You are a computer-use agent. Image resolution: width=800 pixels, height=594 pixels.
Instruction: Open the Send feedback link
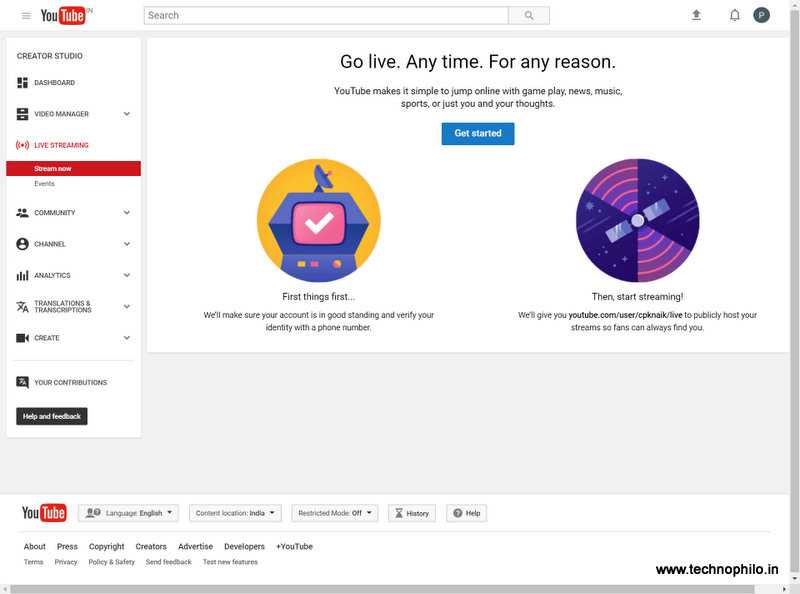click(167, 561)
